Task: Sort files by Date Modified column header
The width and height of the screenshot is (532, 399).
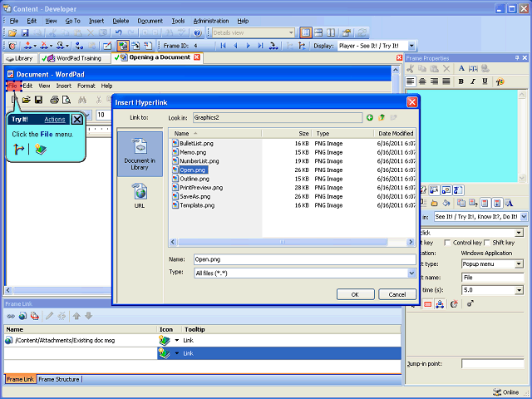Action: (x=395, y=133)
